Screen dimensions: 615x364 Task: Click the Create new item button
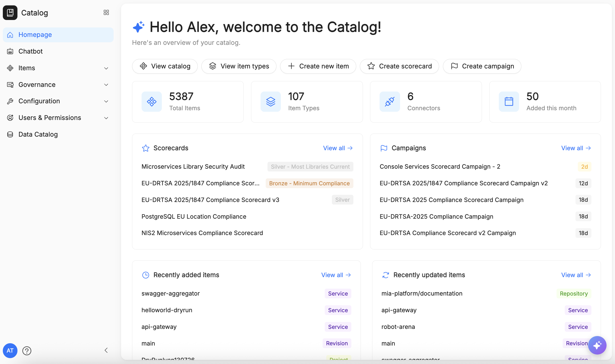coord(318,66)
